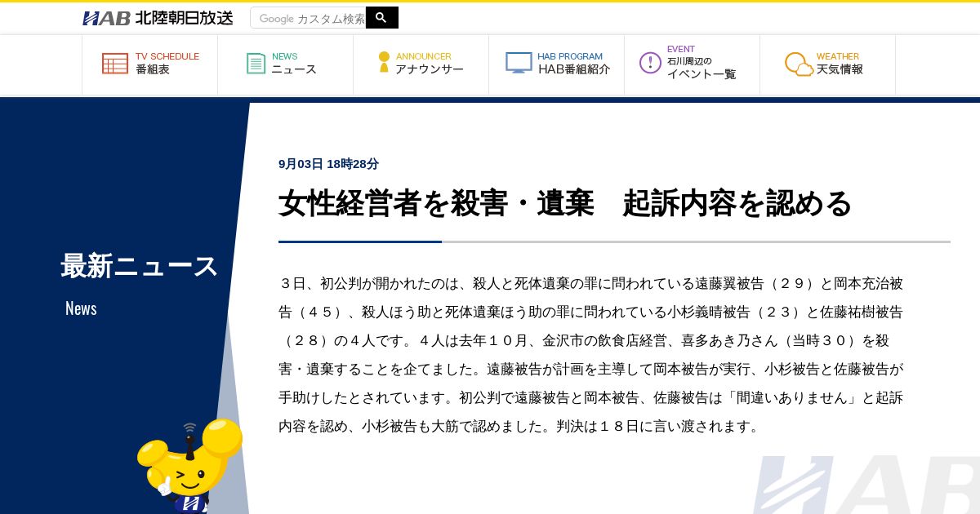Click the yellow HAB mascot character
Image resolution: width=980 pixels, height=514 pixels.
tap(189, 466)
